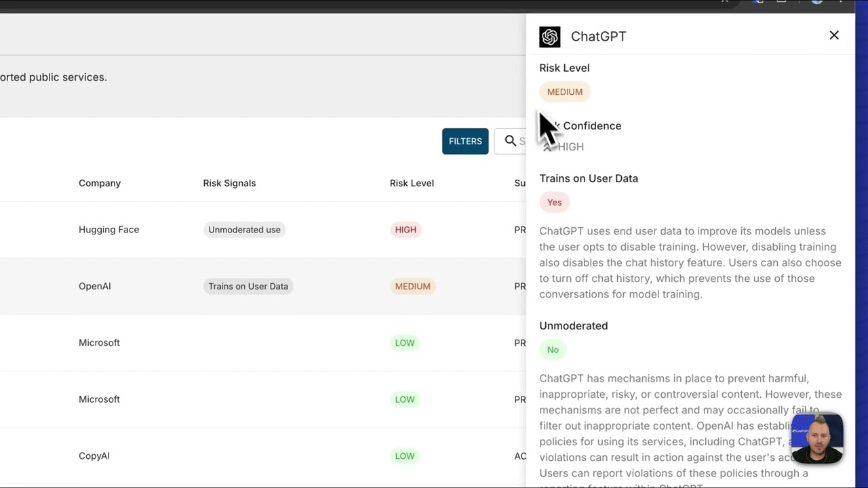Select the CopyAI company cell
Image resolution: width=868 pixels, height=488 pixels.
[x=94, y=456]
